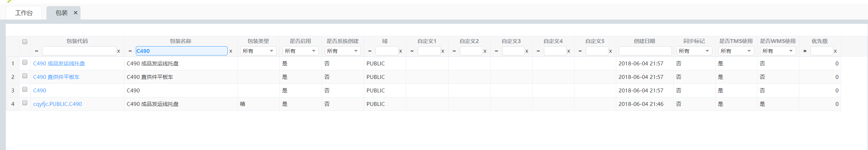Clear the 自定义1 filter field
This screenshot has width=868, height=150.
pos(443,51)
